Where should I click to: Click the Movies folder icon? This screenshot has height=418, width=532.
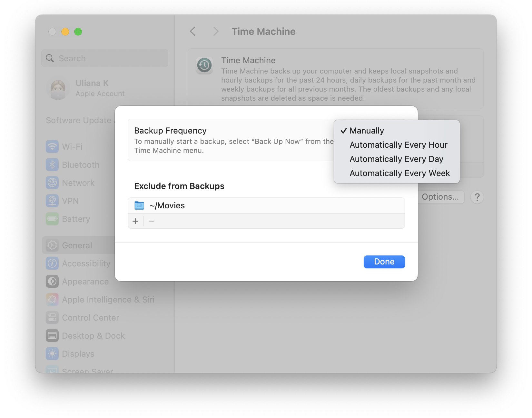click(x=139, y=205)
